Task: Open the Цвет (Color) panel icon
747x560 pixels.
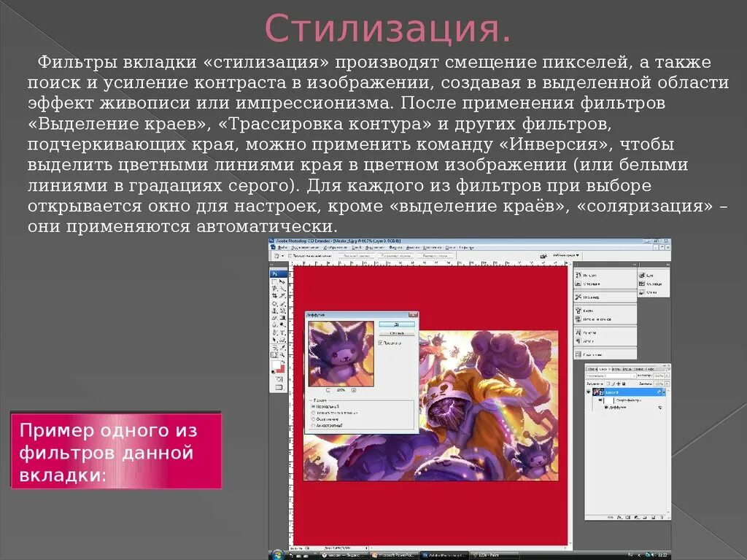Action: point(642,275)
